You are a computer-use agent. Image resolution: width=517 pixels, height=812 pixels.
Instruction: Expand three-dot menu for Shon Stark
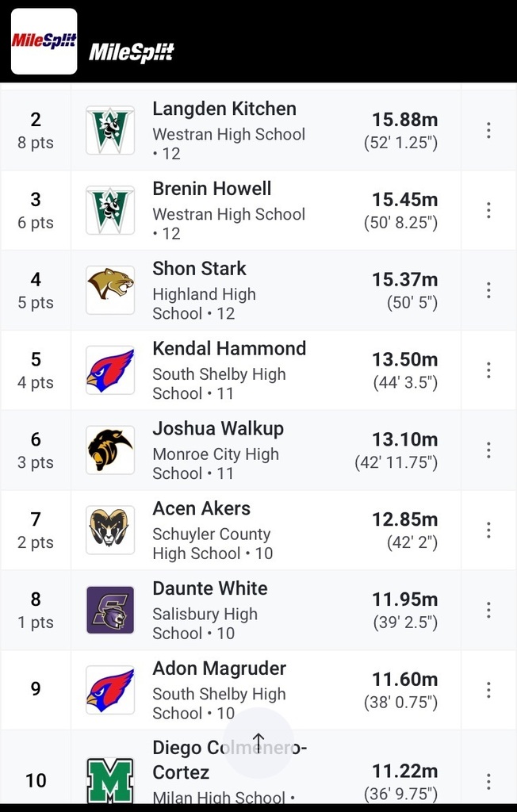(488, 290)
